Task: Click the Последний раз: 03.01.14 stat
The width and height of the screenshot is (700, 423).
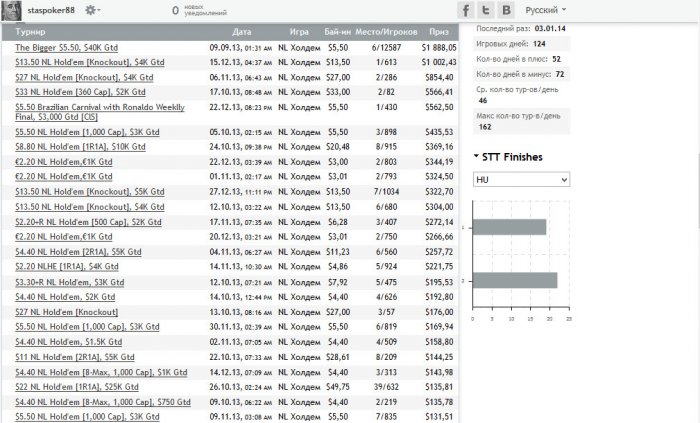Action: coord(521,29)
